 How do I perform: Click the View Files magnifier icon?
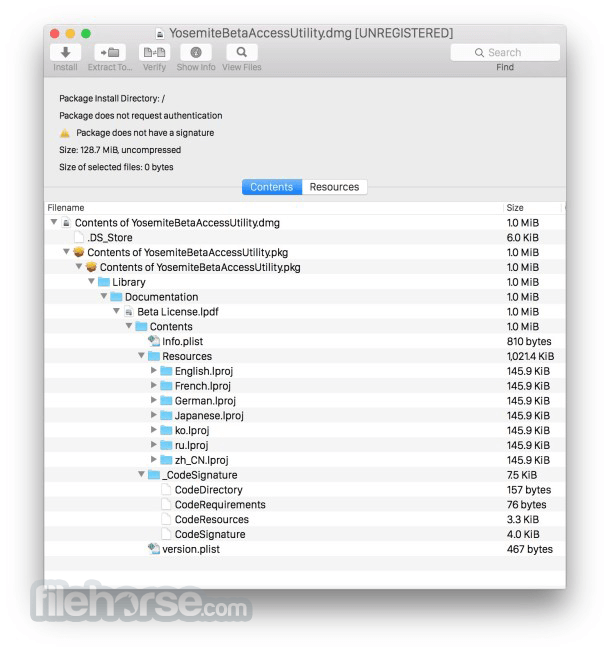click(x=242, y=52)
